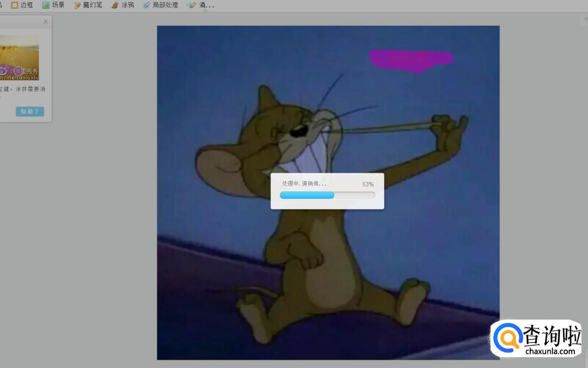588x368 pixels.
Task: Select the 涂鸦 (doodle) tab
Action: (123, 5)
